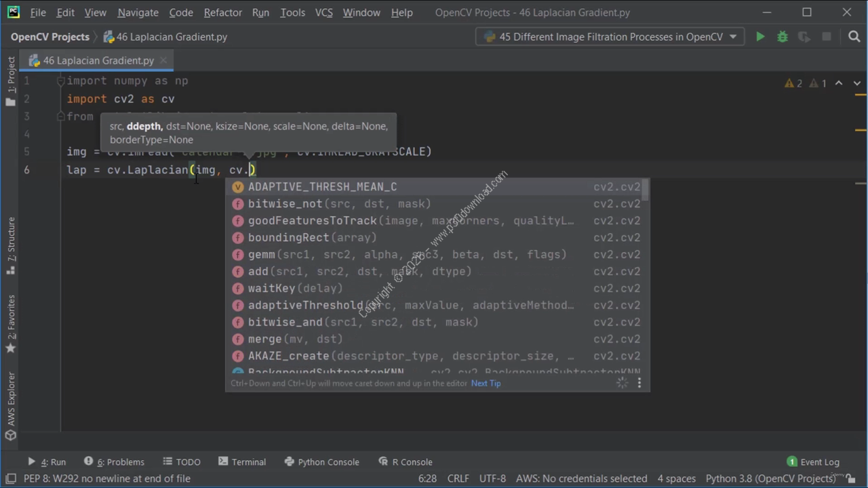Screen dimensions: 868x488
Task: Open the Problems tool window
Action: click(114, 462)
